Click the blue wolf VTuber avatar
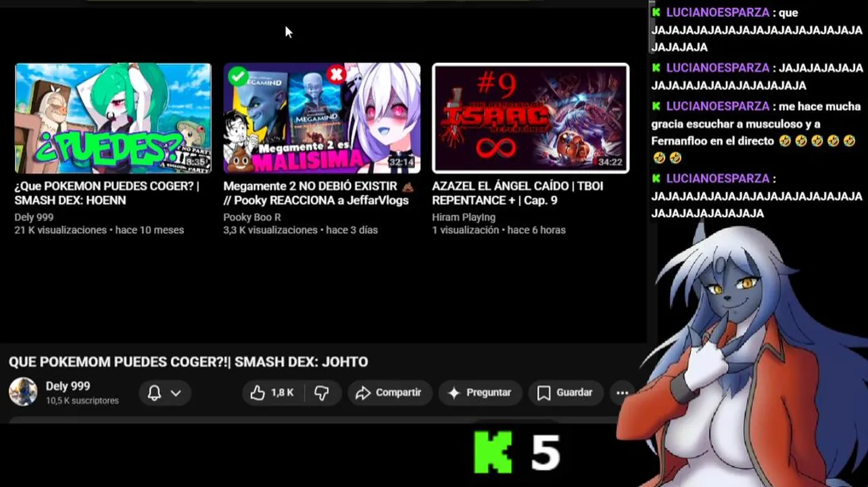The height and width of the screenshot is (487, 868). pos(744,358)
